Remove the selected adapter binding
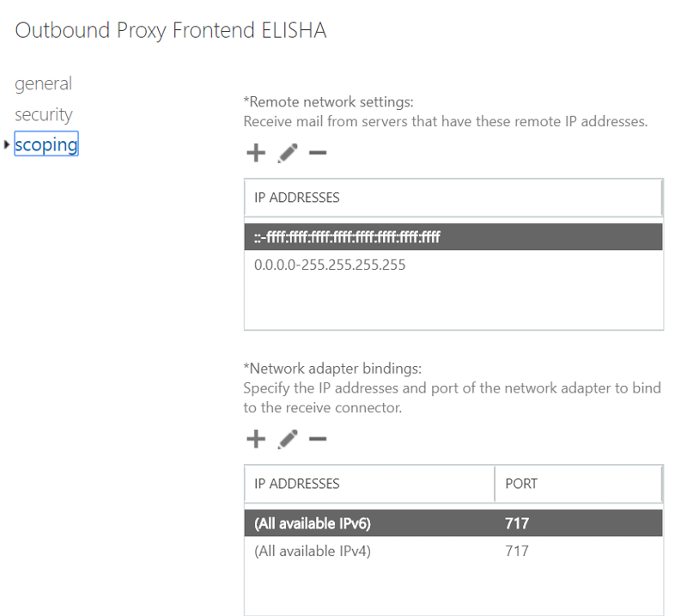 pos(317,438)
